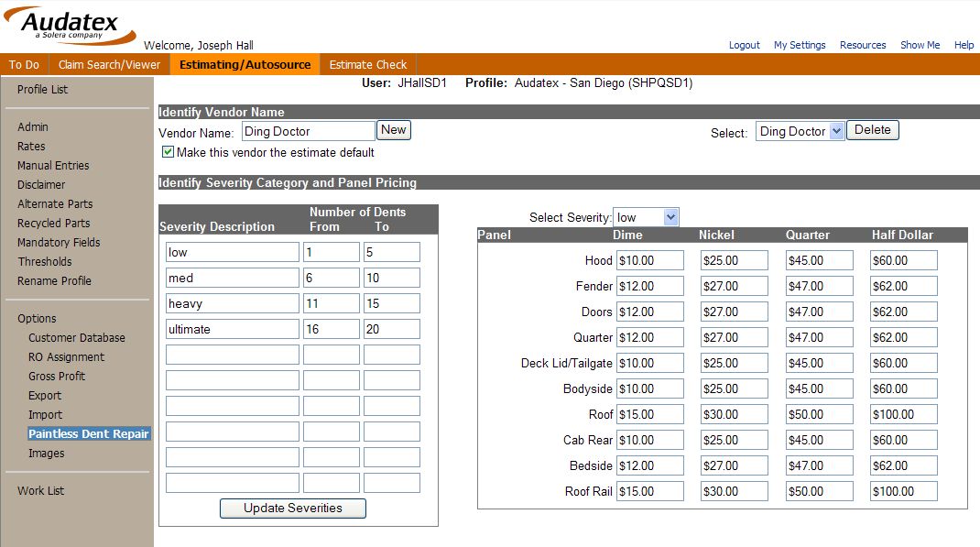
Task: Click the Bedside Nickel price field
Action: pyautogui.click(x=735, y=465)
